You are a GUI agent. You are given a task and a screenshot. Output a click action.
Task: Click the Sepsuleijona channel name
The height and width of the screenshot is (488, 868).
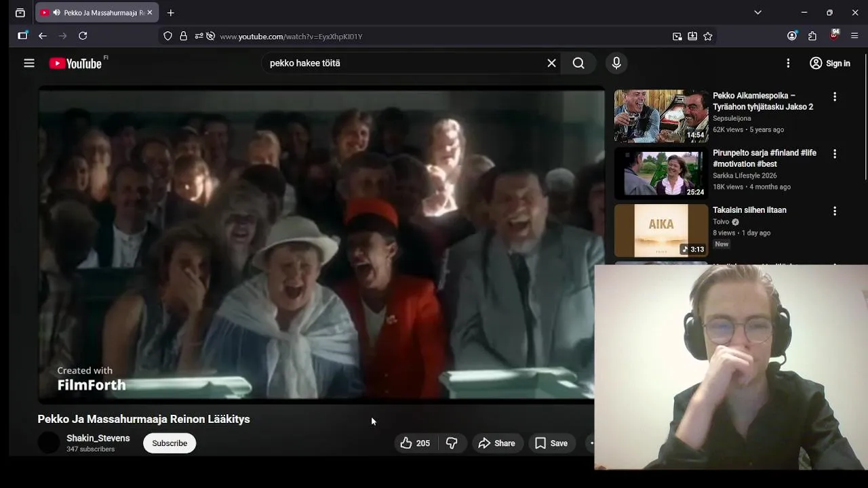[732, 119]
